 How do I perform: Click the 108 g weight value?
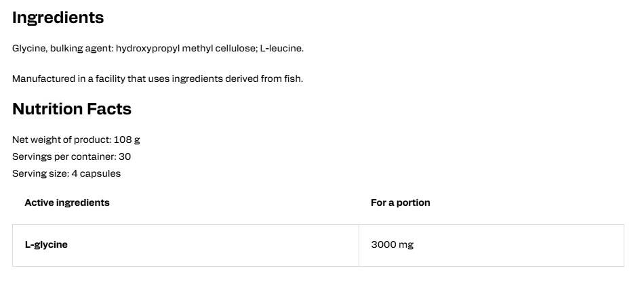(127, 140)
